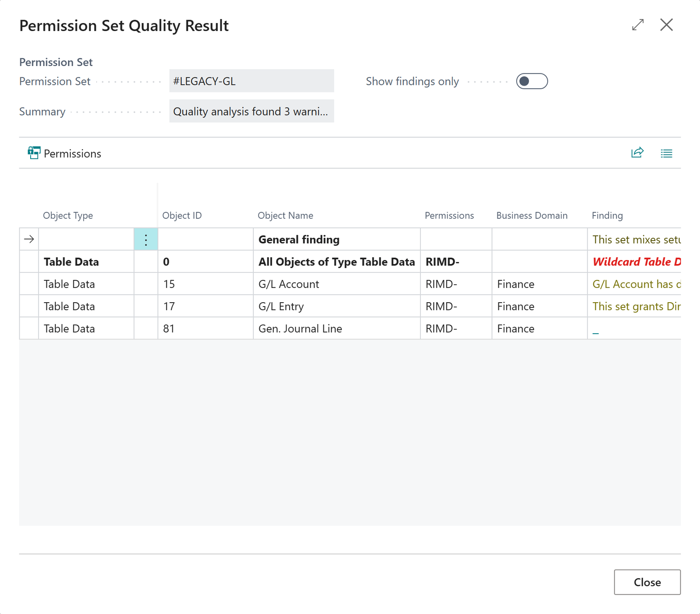The height and width of the screenshot is (614, 700).
Task: Select the 'General finding' cell
Action: [x=336, y=239]
